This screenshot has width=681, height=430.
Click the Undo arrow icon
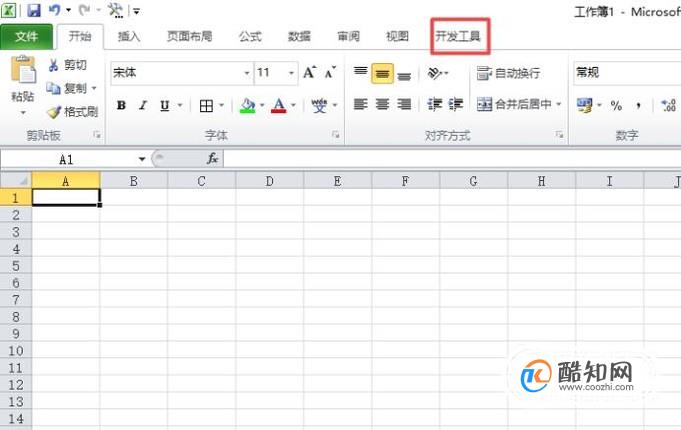point(54,10)
